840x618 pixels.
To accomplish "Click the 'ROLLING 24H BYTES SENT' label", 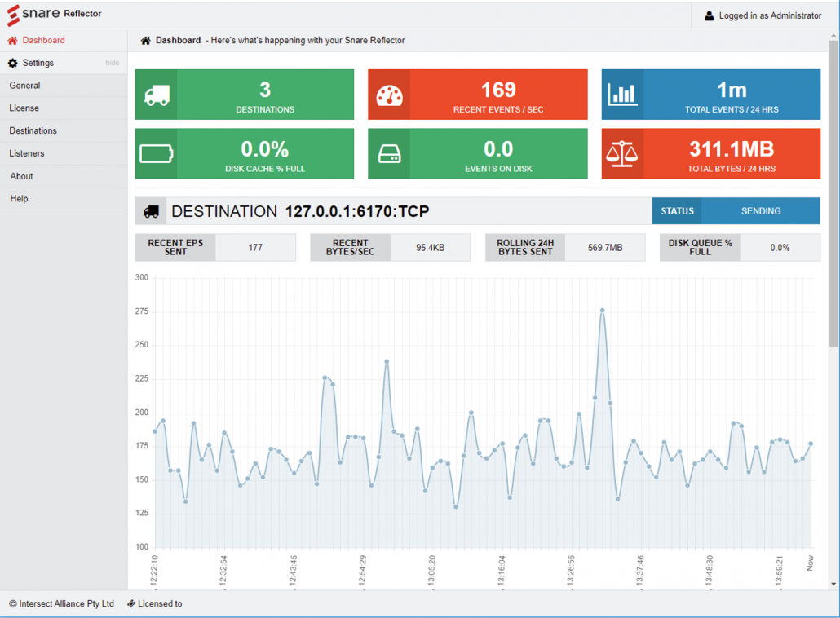I will coord(525,247).
